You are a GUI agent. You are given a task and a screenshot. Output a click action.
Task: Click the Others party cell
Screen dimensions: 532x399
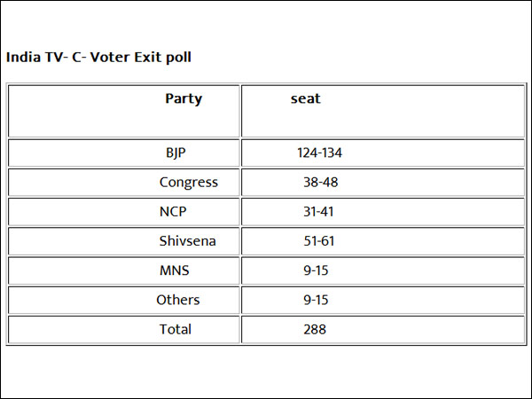(178, 300)
